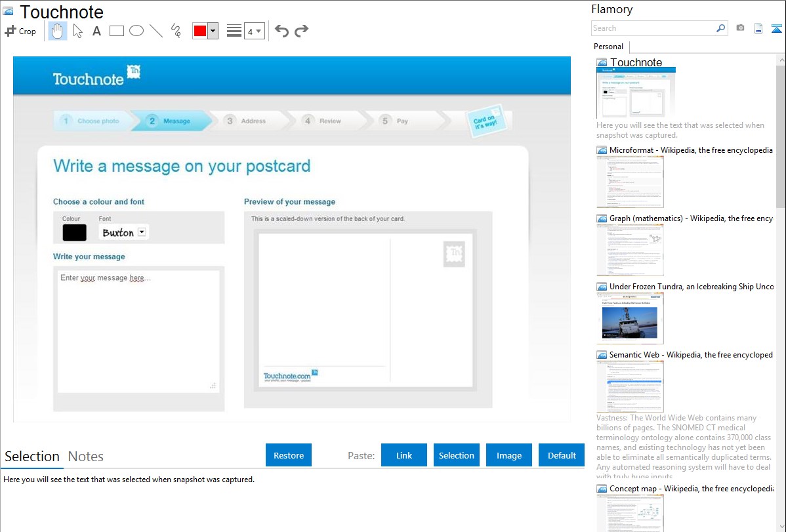
Task: Click the Default paste button
Action: click(x=562, y=455)
